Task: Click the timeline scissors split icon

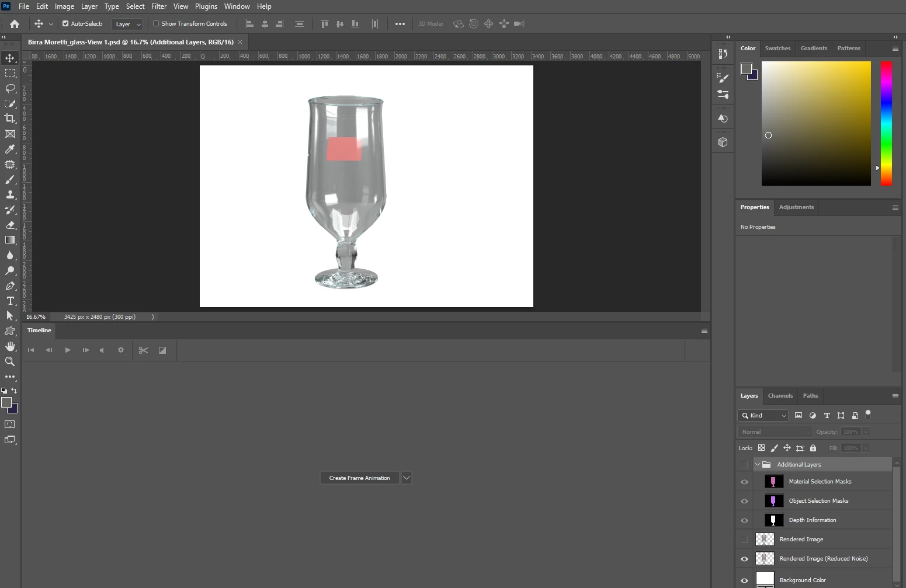Action: (x=143, y=350)
